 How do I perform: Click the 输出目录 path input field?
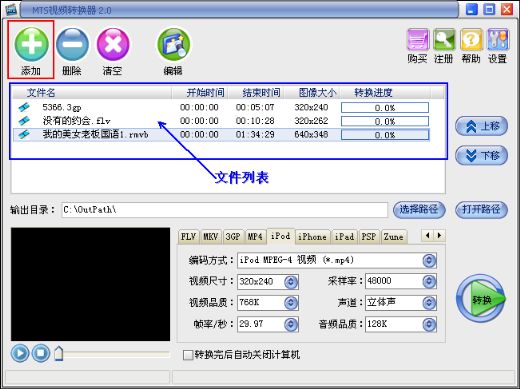[224, 210]
